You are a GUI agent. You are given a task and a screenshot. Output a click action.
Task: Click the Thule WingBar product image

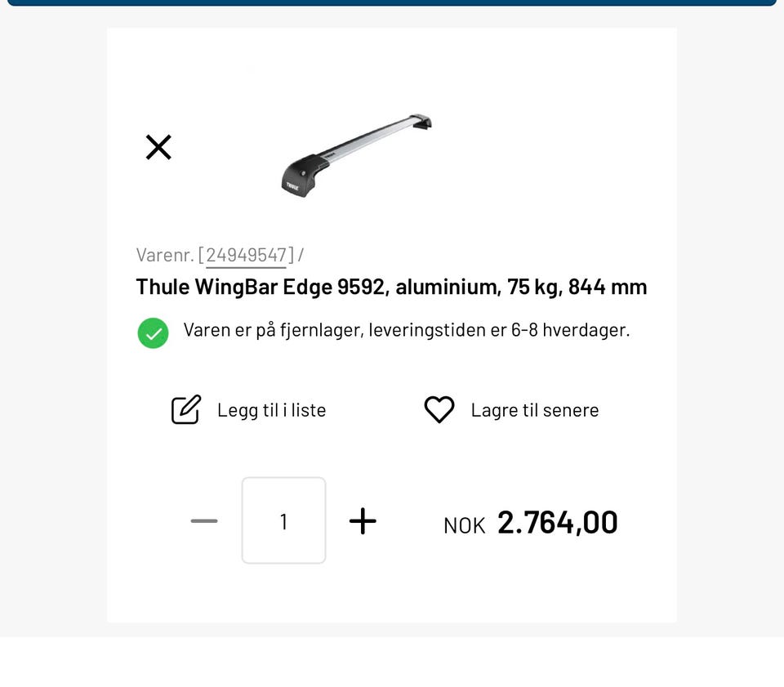[357, 154]
